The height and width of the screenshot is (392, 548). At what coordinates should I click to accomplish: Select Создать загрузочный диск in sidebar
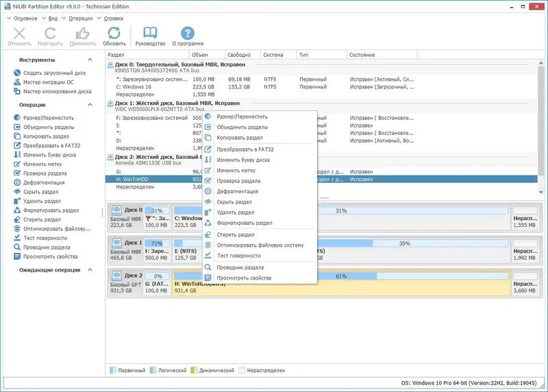[x=54, y=73]
